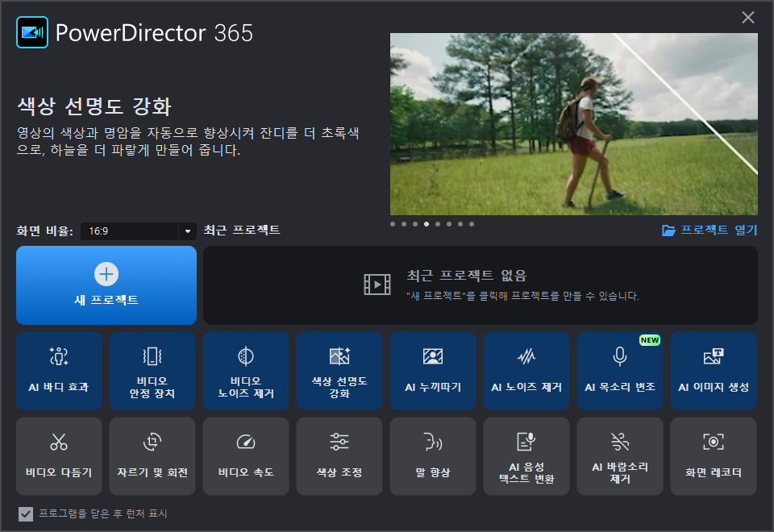Image resolution: width=774 pixels, height=532 pixels.
Task: Click 프로젝트 열기 link
Action: pos(709,230)
